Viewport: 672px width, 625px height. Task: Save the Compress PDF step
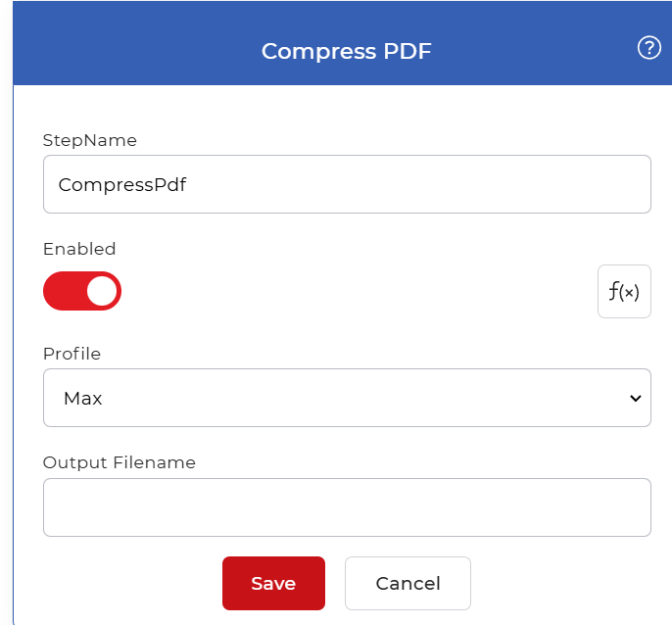pos(273,584)
